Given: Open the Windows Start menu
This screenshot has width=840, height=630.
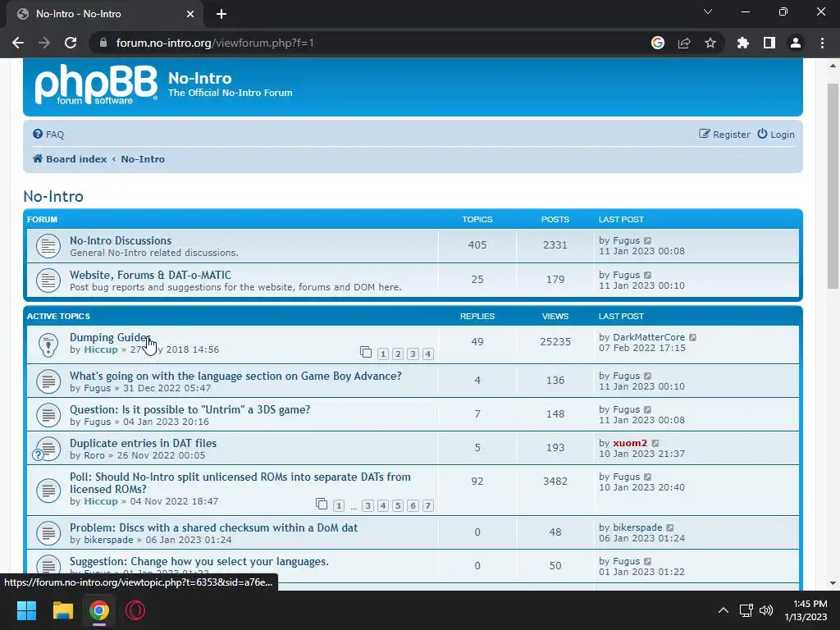Looking at the screenshot, I should 26,610.
